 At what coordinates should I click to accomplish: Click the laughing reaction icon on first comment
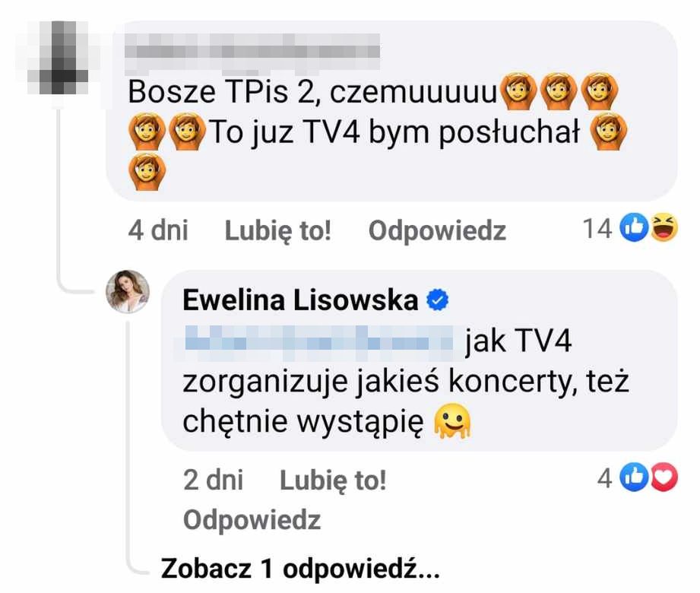[664, 228]
